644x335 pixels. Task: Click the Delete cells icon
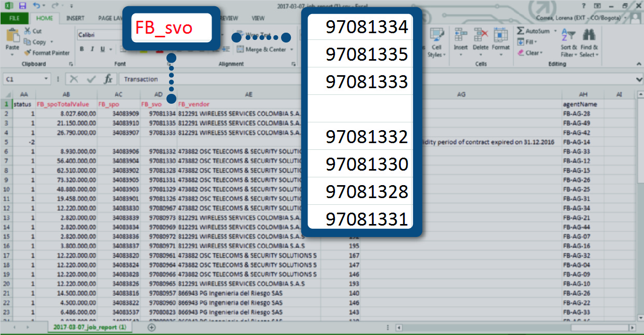tap(481, 36)
